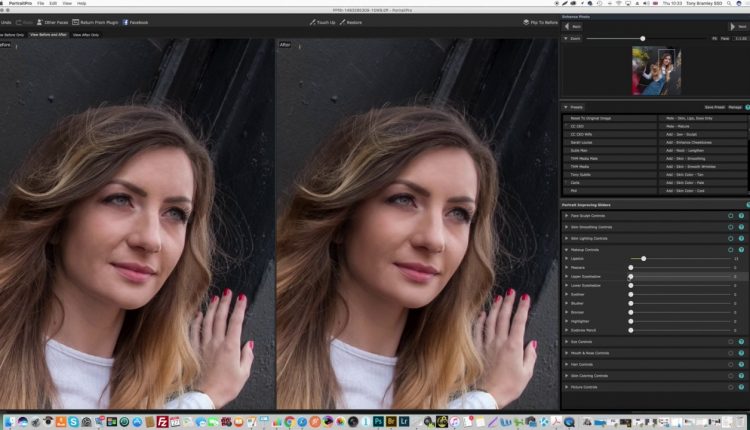Click Save Preset

[x=715, y=107]
